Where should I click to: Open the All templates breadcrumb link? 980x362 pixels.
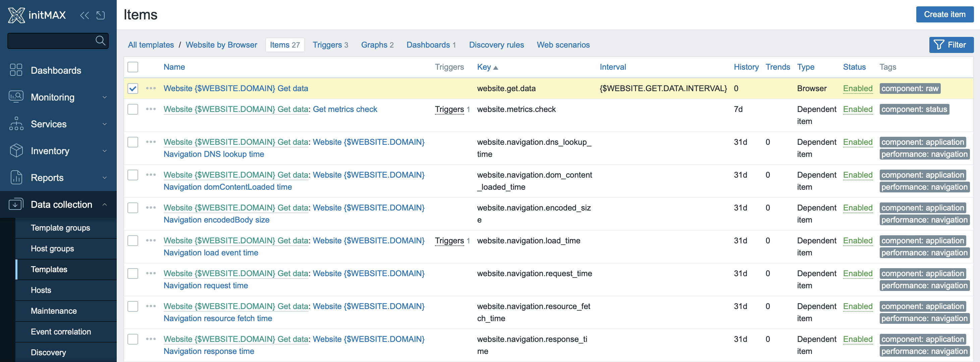tap(151, 45)
